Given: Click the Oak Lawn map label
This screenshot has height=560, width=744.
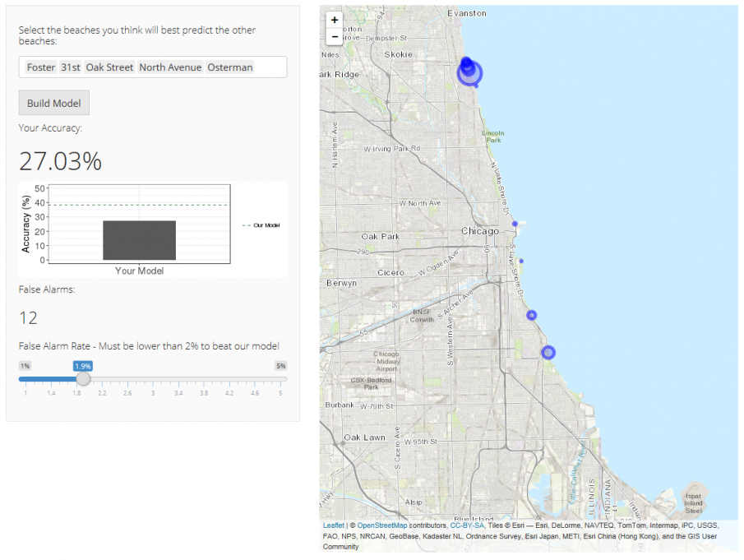Looking at the screenshot, I should [x=364, y=437].
